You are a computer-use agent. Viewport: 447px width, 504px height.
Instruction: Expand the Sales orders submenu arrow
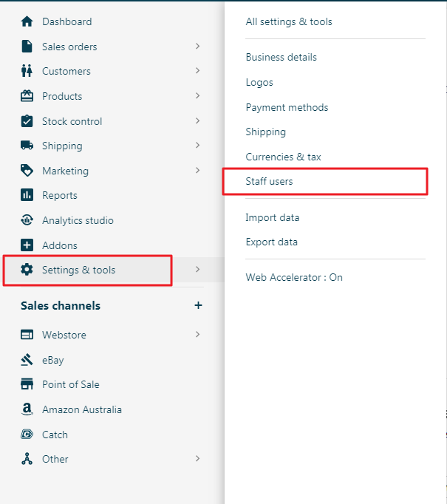pyautogui.click(x=198, y=47)
